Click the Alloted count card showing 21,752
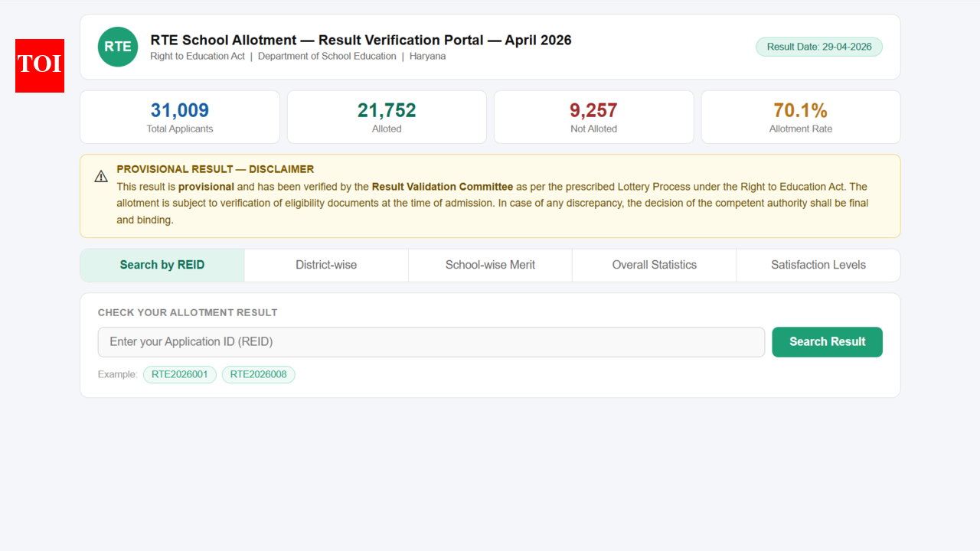The height and width of the screenshot is (551, 980). tap(386, 116)
